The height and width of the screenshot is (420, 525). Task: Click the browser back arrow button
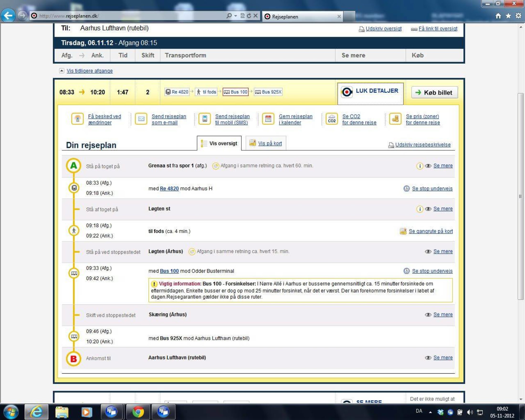[x=8, y=16]
